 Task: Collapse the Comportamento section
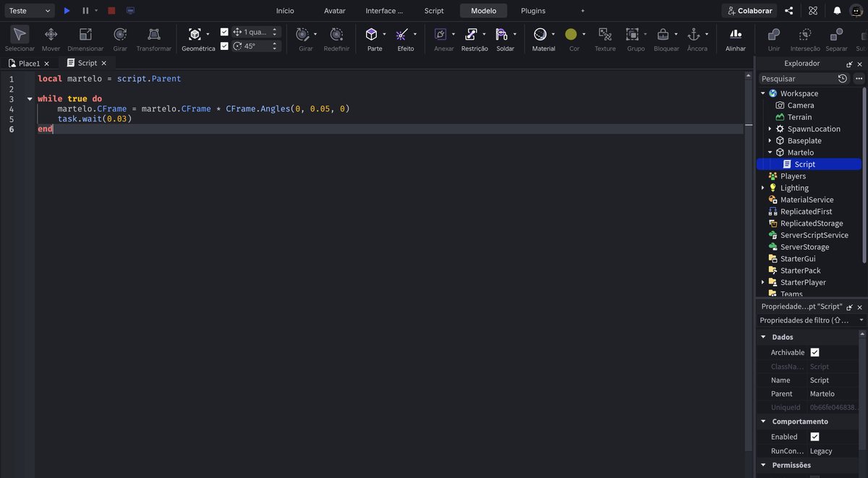tap(763, 422)
